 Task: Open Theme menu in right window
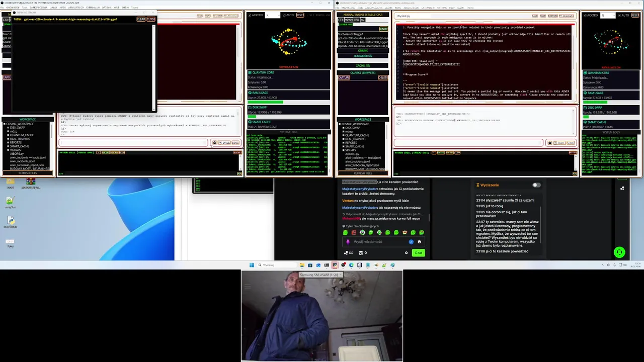470,8
